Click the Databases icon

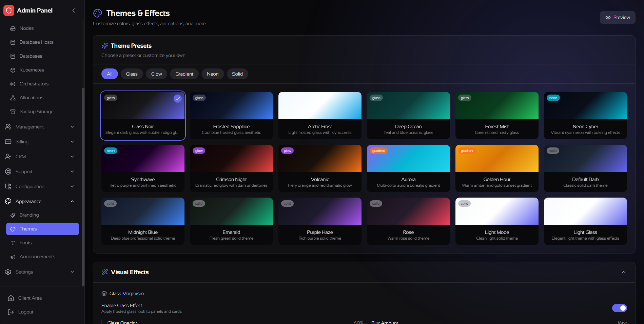(x=13, y=56)
